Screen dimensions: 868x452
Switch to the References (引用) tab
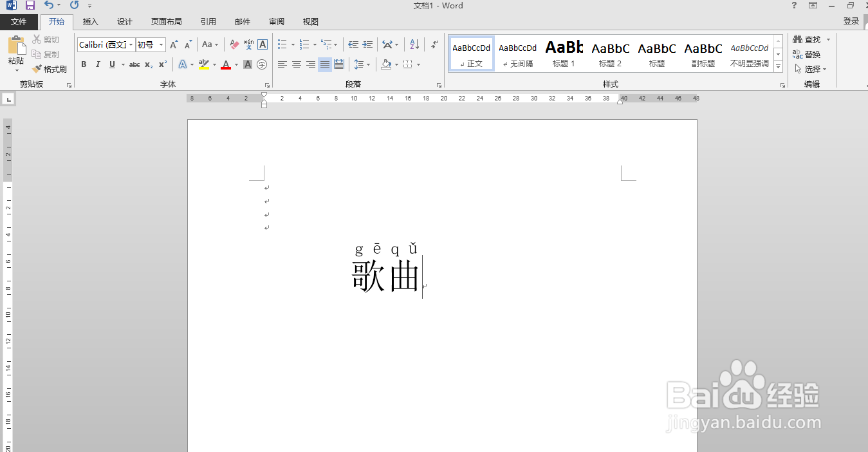208,22
